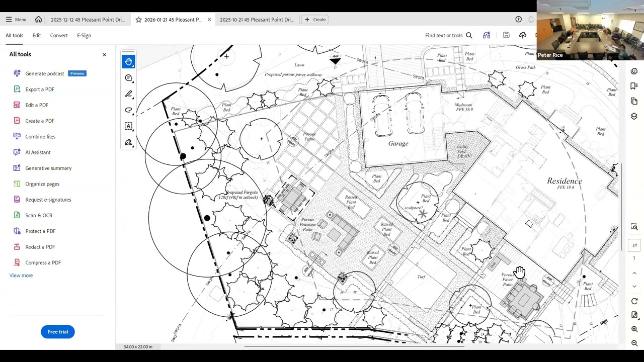This screenshot has width=644, height=362.
Task: Open the page thumbnails panel icon
Action: [x=634, y=101]
